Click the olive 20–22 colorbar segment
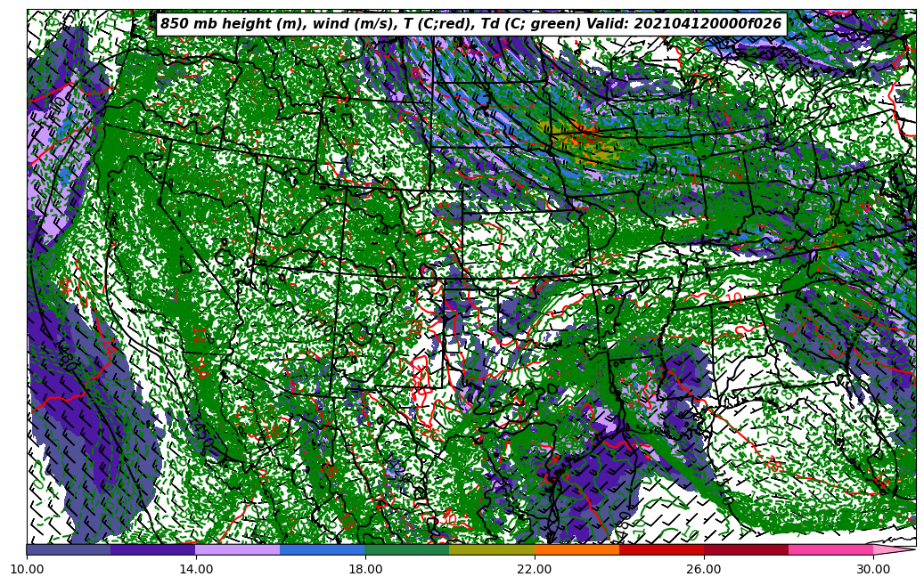The width and height of the screenshot is (924, 585). pyautogui.click(x=492, y=549)
